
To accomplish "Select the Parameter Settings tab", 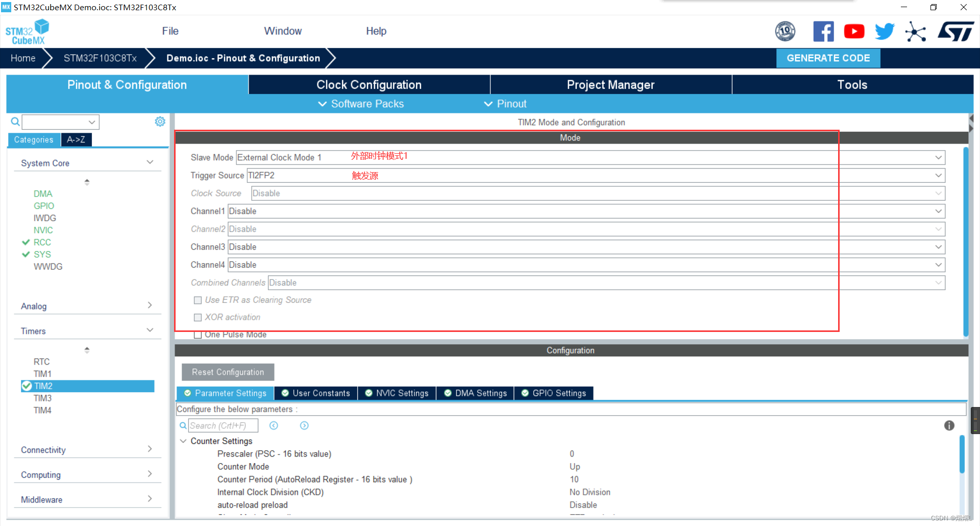I will click(225, 393).
